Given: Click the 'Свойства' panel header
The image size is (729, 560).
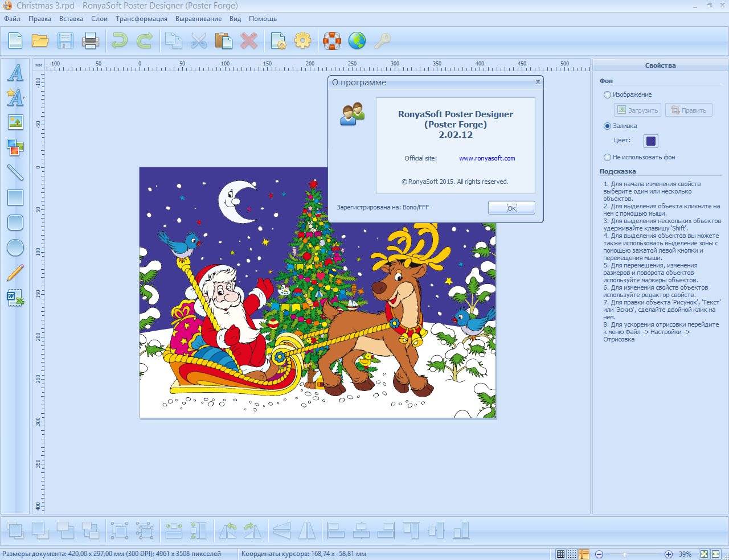Looking at the screenshot, I should 660,65.
